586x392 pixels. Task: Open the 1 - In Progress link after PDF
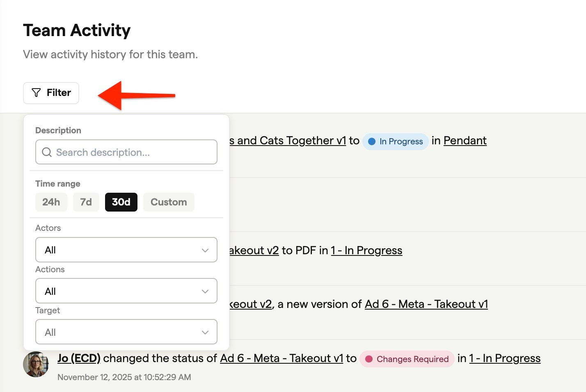366,251
